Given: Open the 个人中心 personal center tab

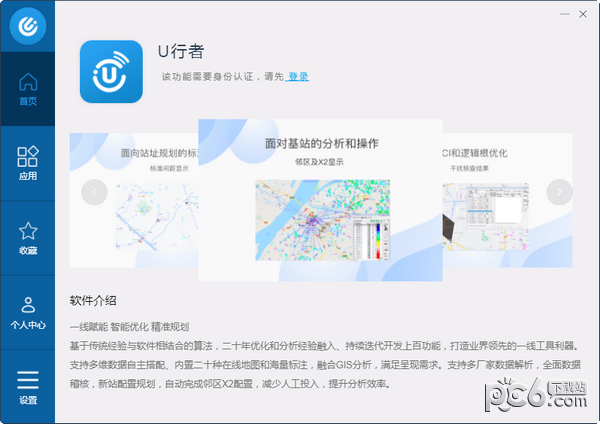Looking at the screenshot, I should click(28, 313).
